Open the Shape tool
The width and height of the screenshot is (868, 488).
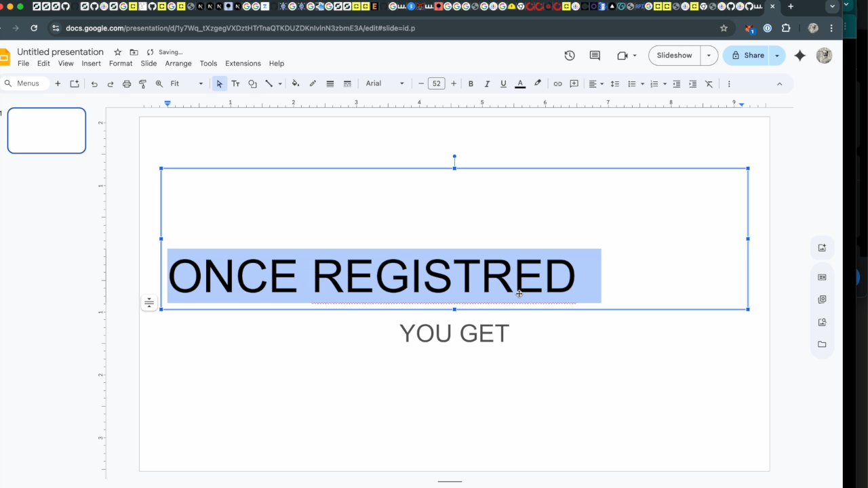click(252, 83)
